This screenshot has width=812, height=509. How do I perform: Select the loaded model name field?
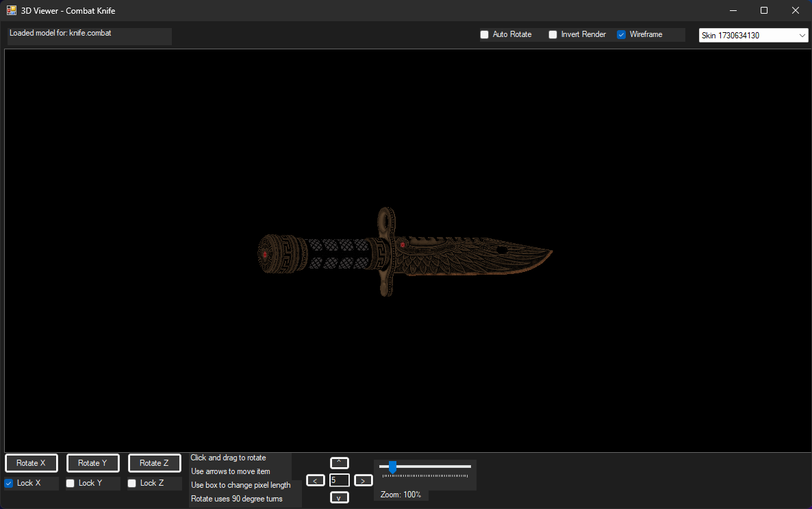(x=89, y=36)
